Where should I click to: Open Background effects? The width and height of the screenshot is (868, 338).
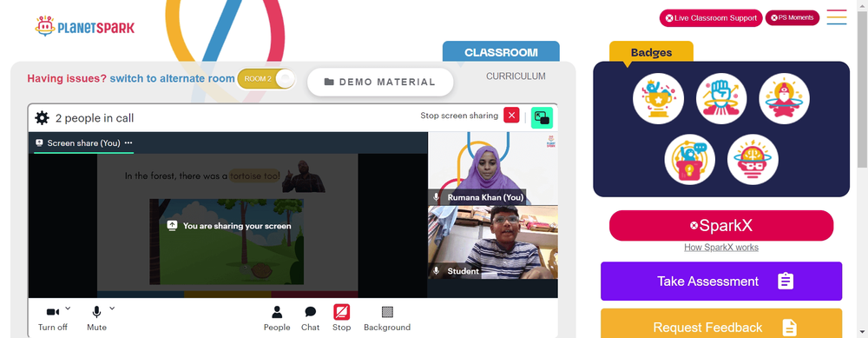tap(387, 319)
